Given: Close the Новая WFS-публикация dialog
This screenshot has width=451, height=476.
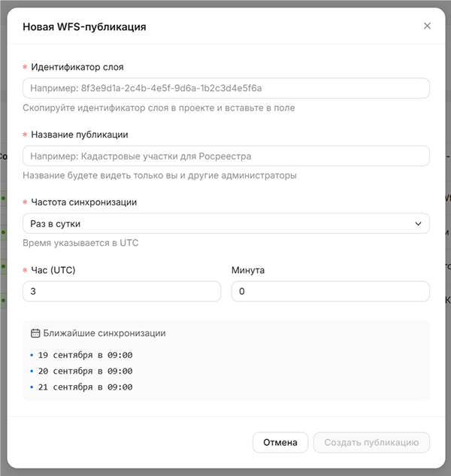Looking at the screenshot, I should (x=427, y=26).
